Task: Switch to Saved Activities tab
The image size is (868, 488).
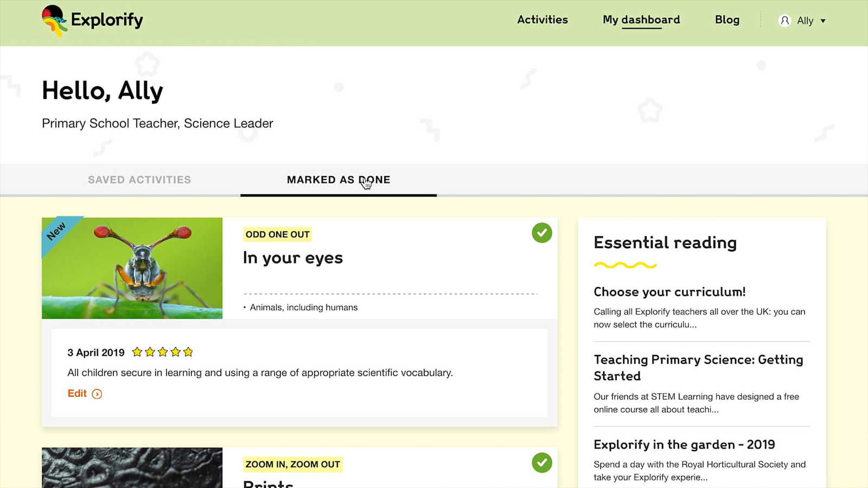Action: (139, 179)
